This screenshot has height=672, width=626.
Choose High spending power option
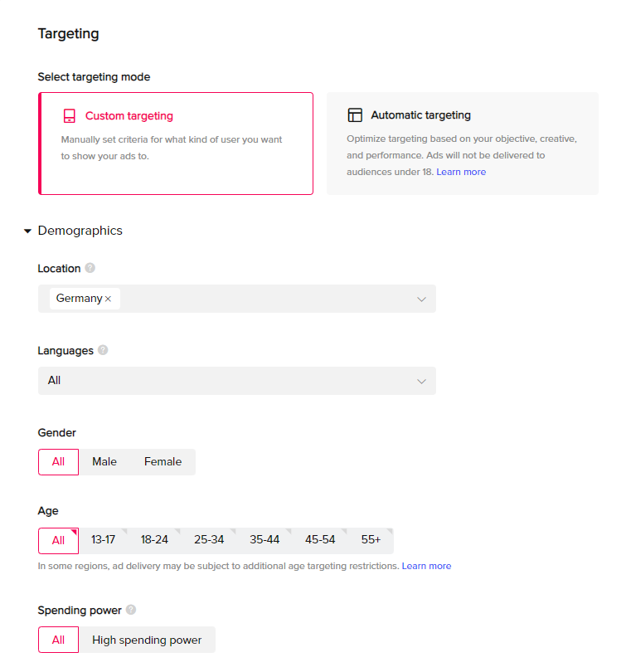click(147, 640)
